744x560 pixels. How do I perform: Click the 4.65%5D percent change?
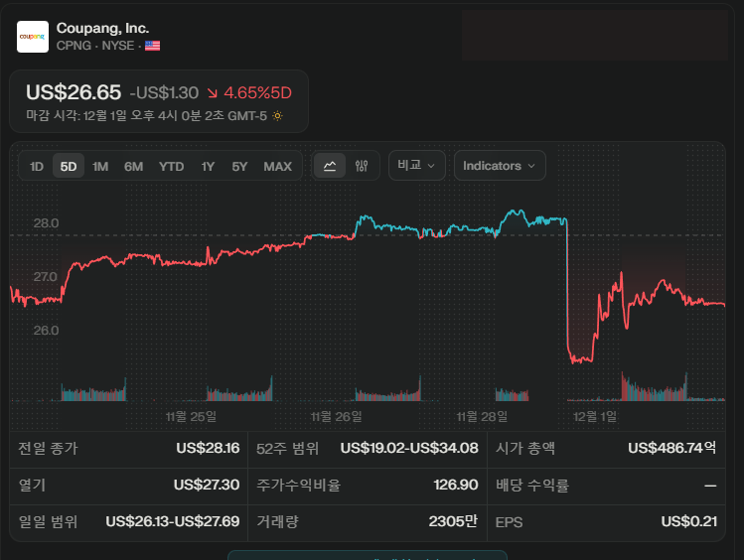257,93
